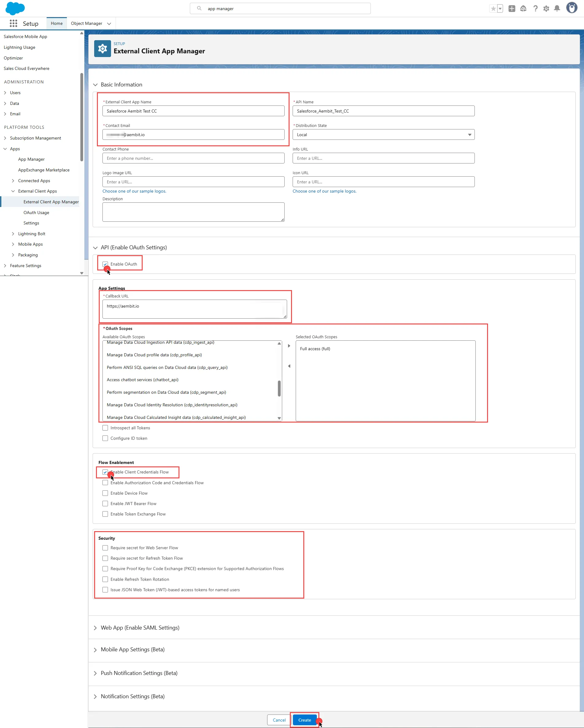Click the Create button

(304, 719)
